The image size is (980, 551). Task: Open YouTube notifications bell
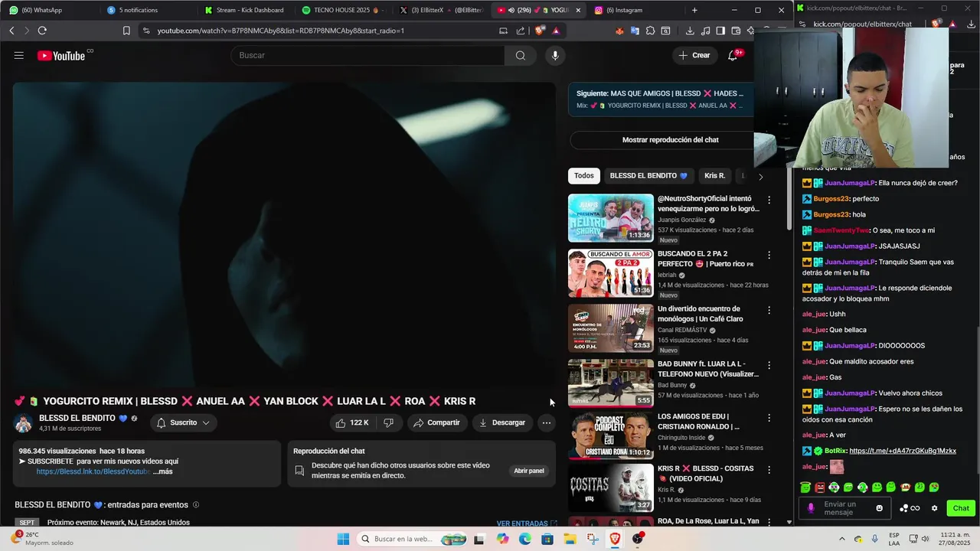[x=733, y=55]
